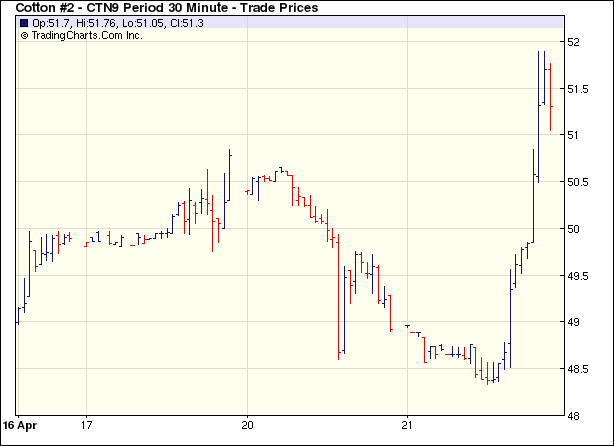Click the 50.5 price label on y-axis

579,182
